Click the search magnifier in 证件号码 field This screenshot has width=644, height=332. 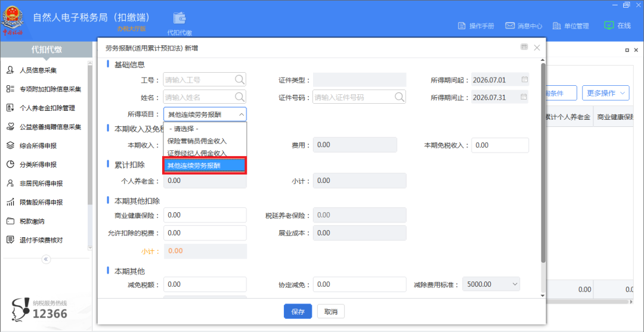pyautogui.click(x=400, y=97)
